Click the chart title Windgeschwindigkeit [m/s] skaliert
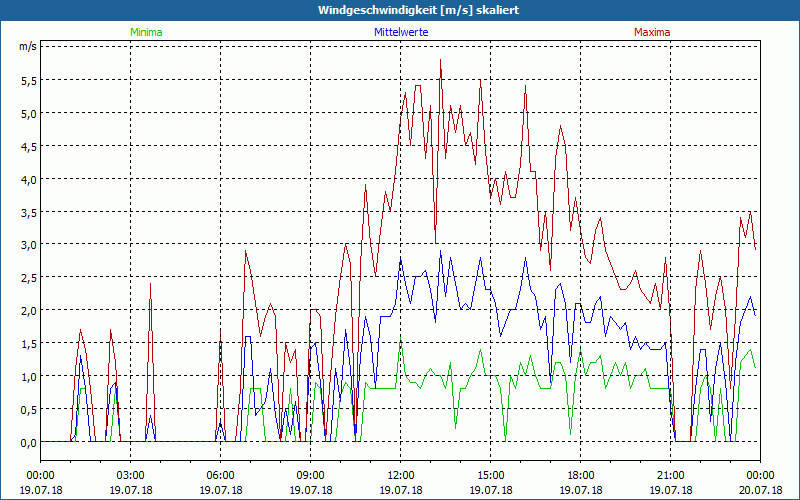Screen dimensions: 800x500 [418, 10]
